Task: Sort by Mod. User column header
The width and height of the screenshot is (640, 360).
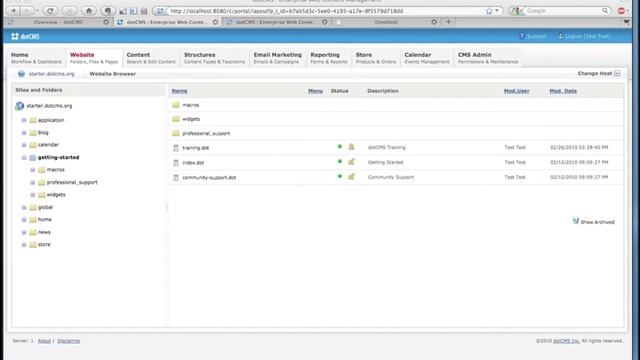Action: click(x=516, y=91)
